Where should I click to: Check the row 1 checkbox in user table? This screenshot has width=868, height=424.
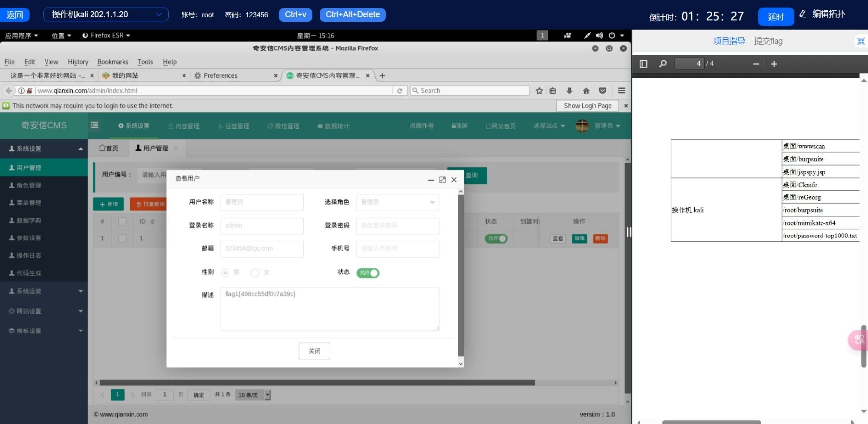[x=122, y=238]
